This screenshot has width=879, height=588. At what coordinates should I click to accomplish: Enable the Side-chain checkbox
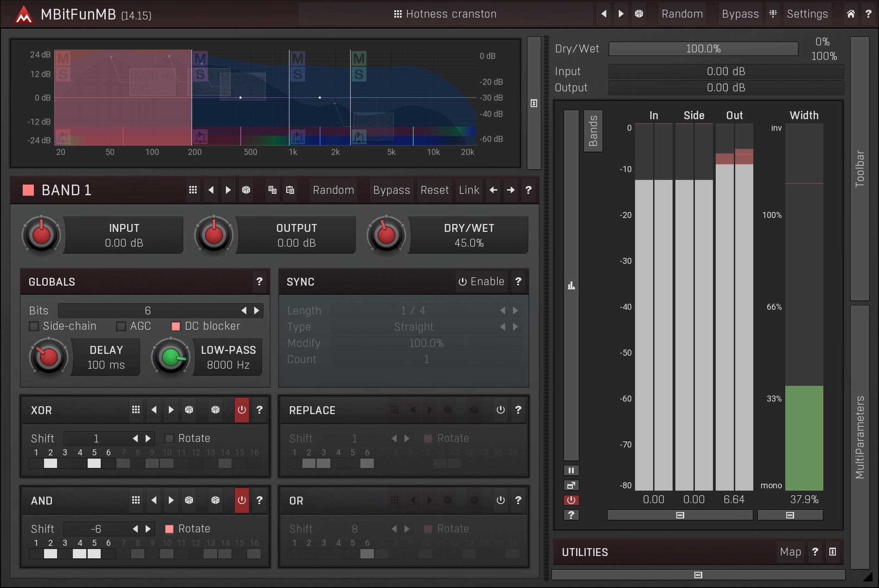click(34, 326)
